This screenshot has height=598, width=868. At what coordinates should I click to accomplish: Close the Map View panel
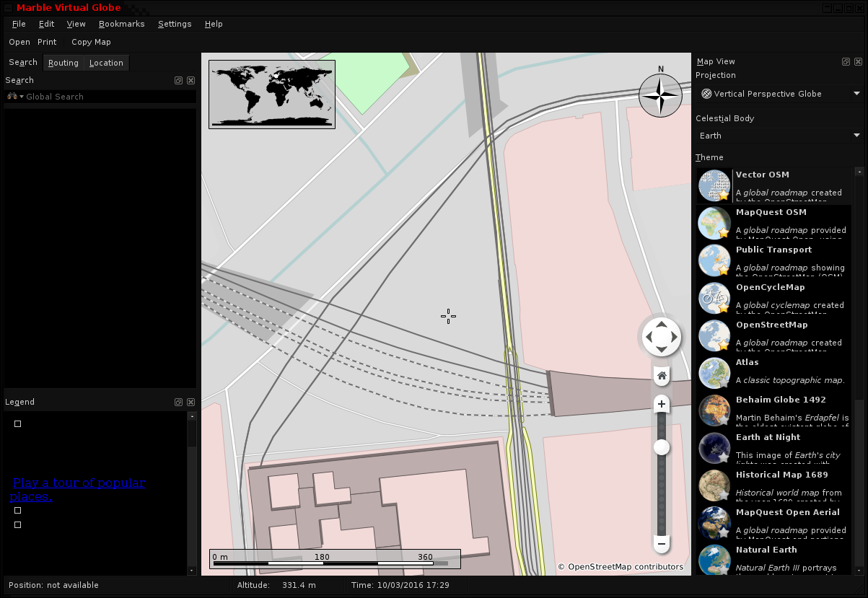pyautogui.click(x=858, y=62)
